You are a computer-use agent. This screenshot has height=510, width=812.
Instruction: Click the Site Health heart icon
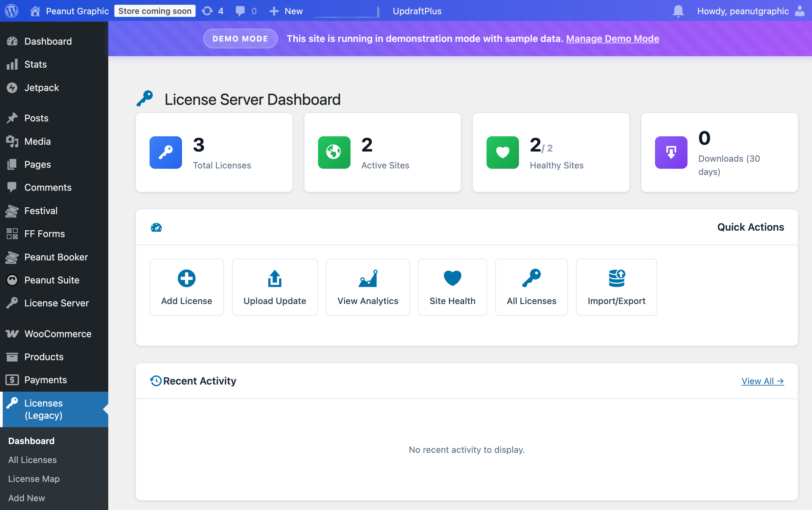(x=452, y=277)
